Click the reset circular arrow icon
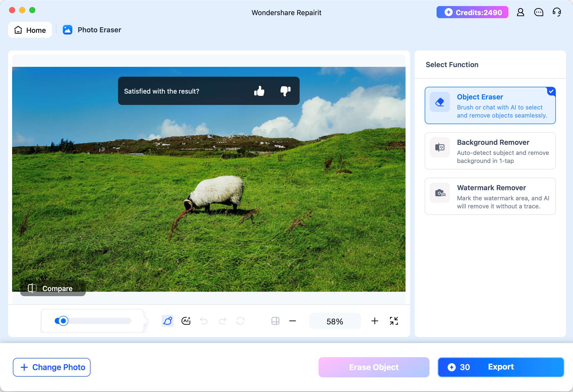 pyautogui.click(x=240, y=321)
